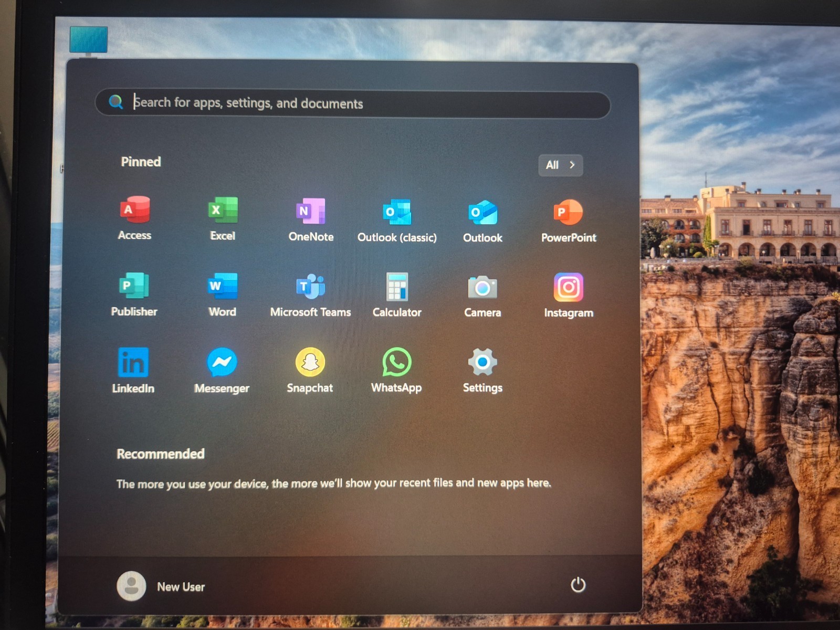
Task: Launch PowerPoint
Action: (x=569, y=221)
